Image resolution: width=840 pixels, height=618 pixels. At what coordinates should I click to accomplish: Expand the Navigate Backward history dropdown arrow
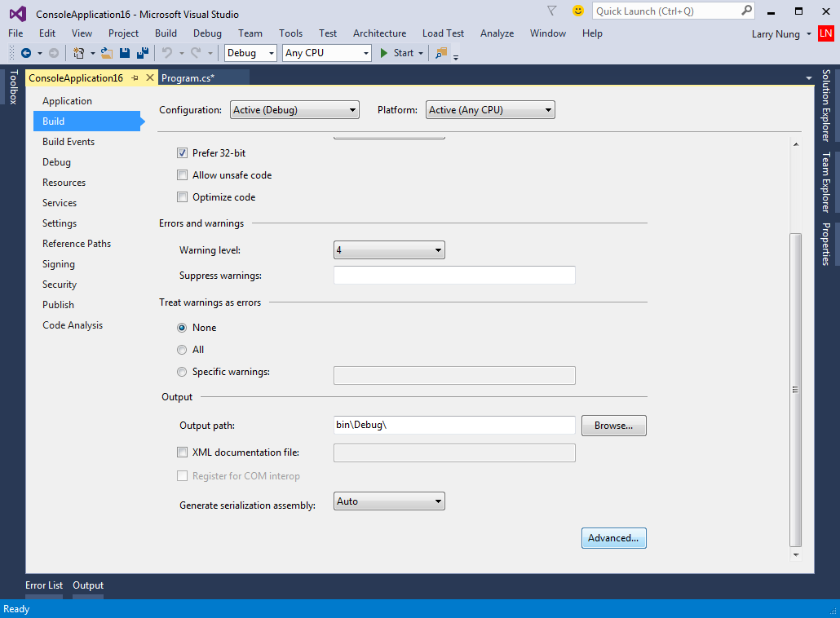point(40,53)
